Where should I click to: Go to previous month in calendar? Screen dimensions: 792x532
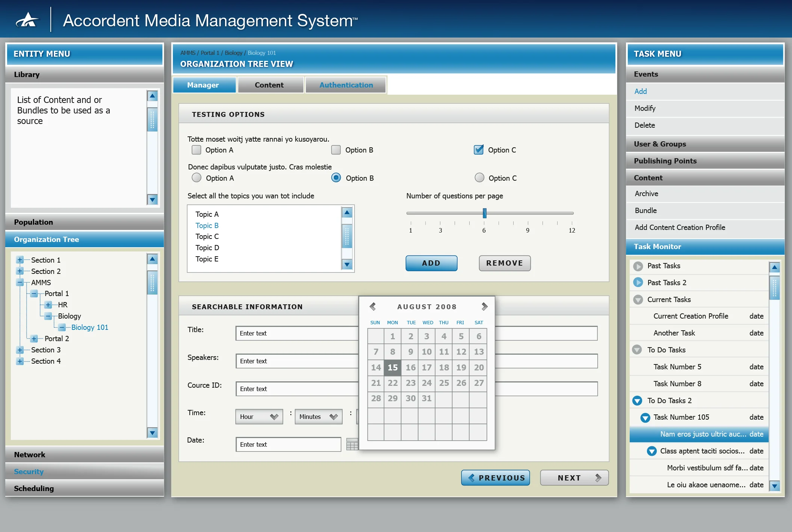(373, 307)
